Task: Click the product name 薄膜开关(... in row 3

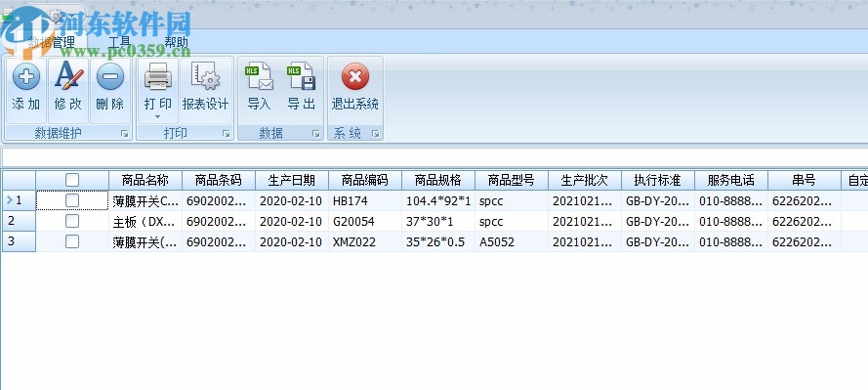Action: (145, 241)
